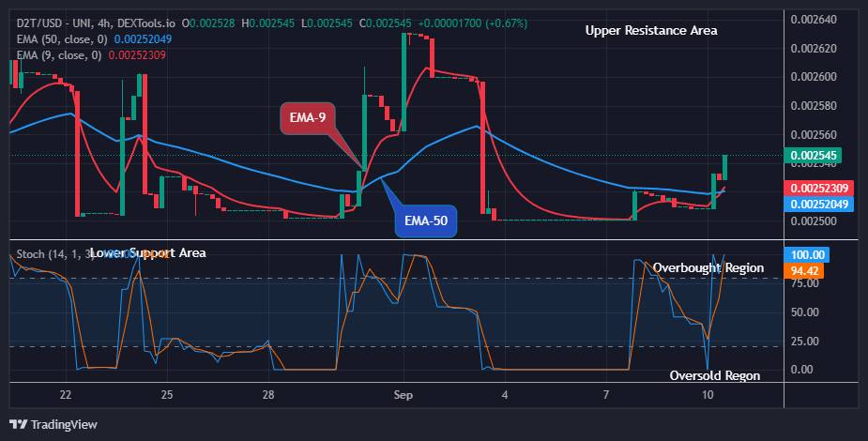The height and width of the screenshot is (441, 868).
Task: Click the Upper Resistance Area text
Action: (x=651, y=31)
